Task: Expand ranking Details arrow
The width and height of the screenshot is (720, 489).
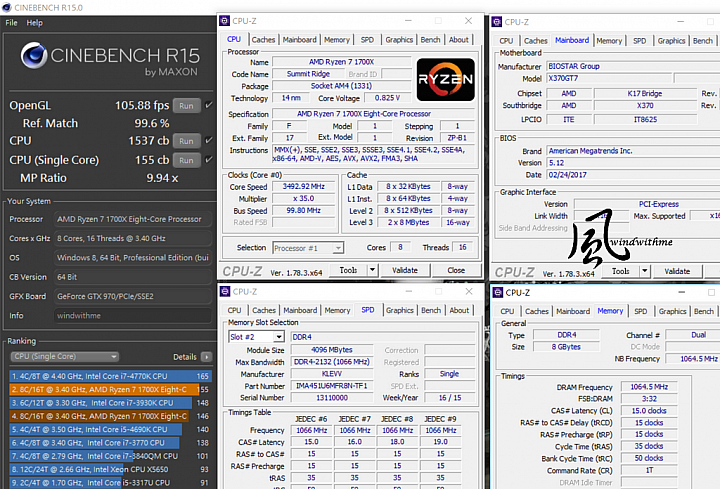Action: click(207, 357)
